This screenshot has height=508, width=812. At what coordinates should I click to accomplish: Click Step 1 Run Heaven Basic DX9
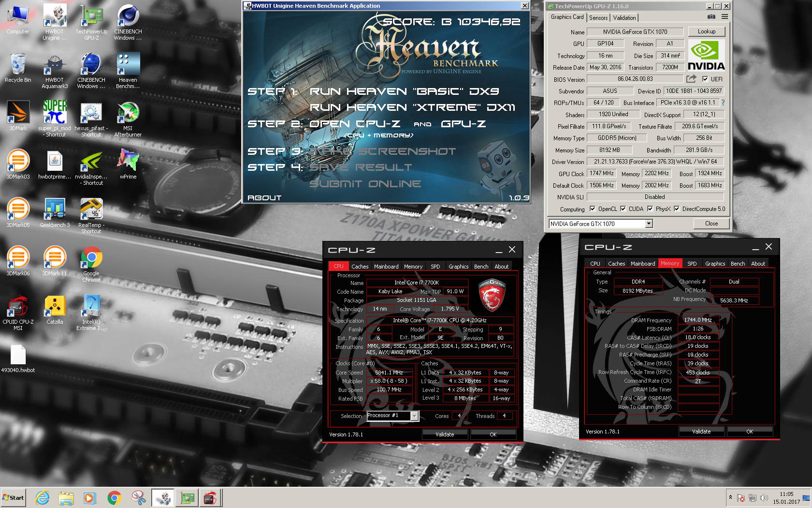coord(404,91)
